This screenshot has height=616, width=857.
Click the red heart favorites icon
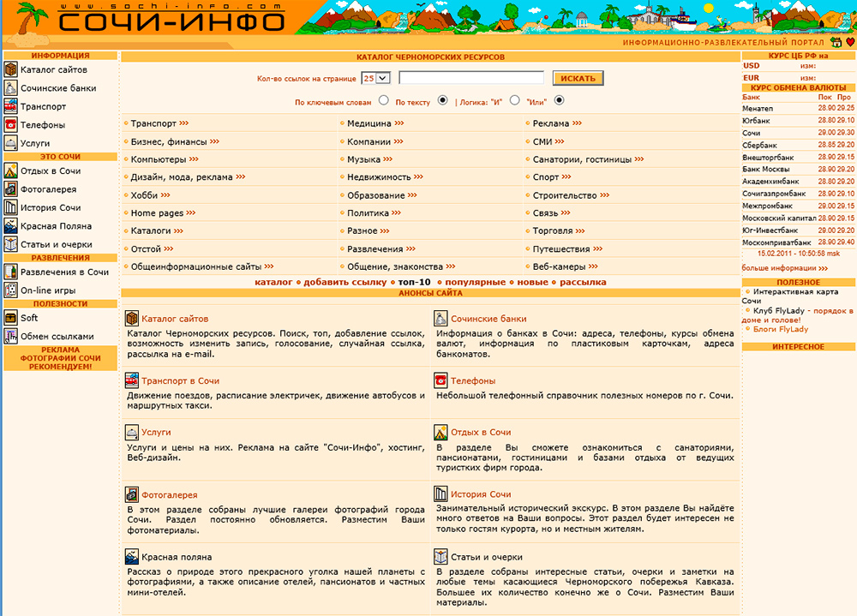pos(850,42)
